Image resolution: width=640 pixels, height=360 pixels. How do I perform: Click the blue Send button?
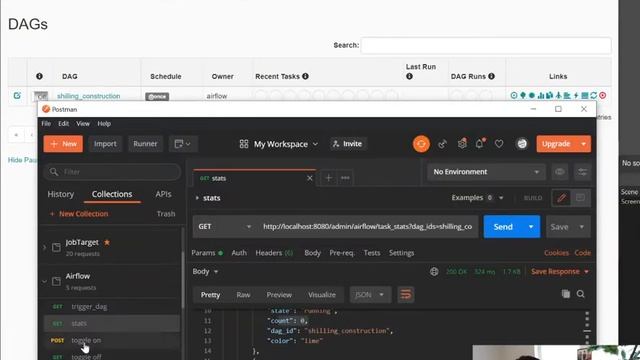503,227
